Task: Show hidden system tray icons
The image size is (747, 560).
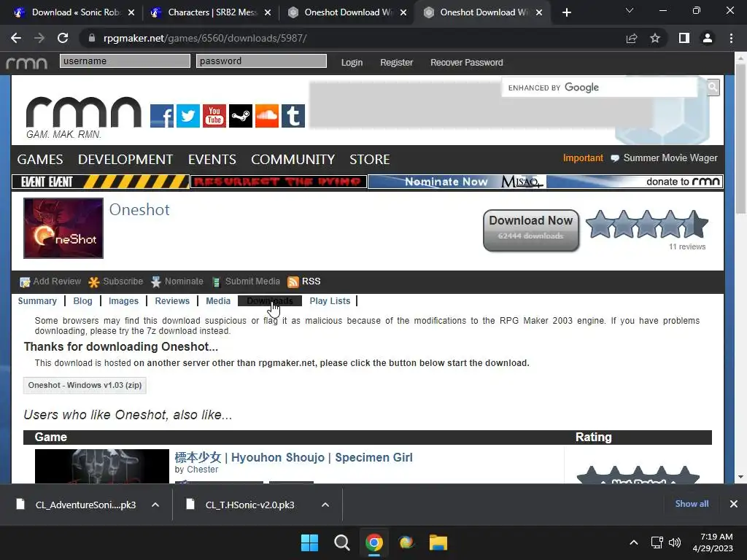Action: 634,542
